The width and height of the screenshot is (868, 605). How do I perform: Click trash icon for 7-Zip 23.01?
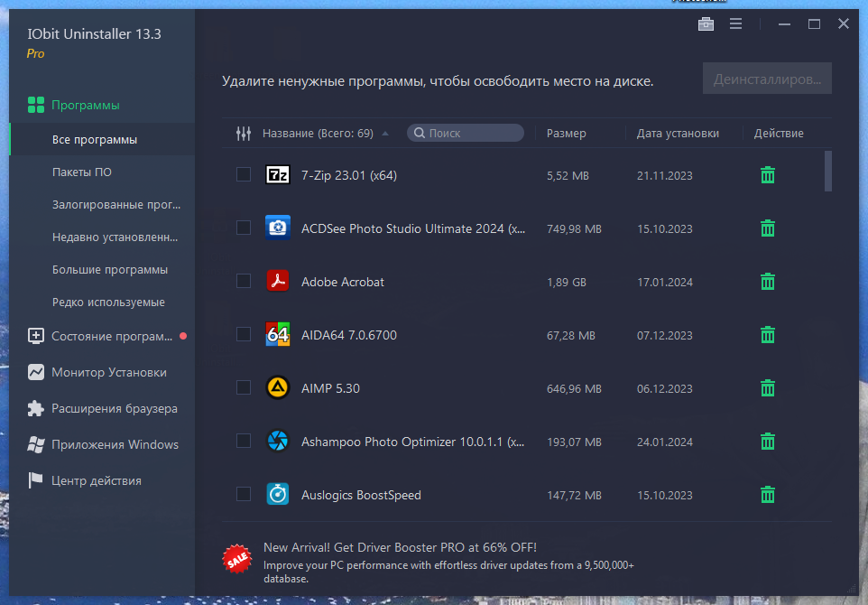coord(767,175)
